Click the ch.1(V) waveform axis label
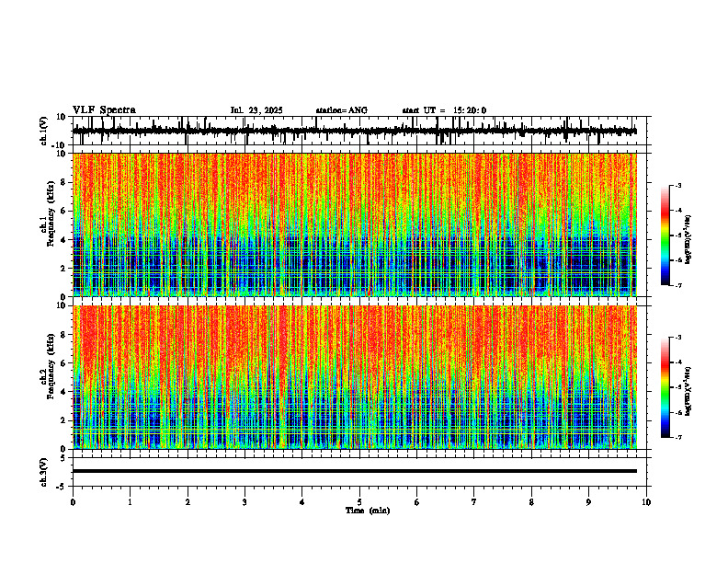Viewport: 728px width, 563px height. tap(43, 131)
